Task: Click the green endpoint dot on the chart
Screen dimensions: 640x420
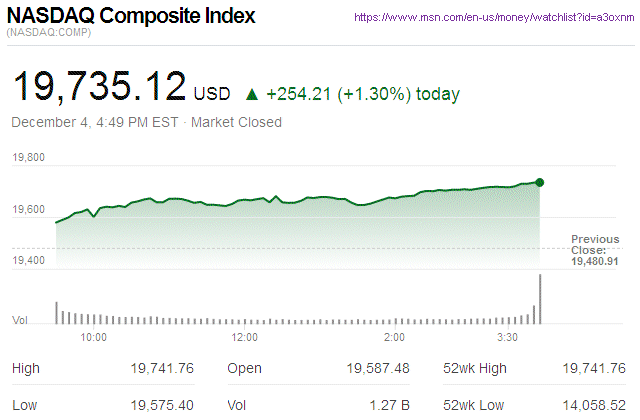Action: click(x=540, y=182)
